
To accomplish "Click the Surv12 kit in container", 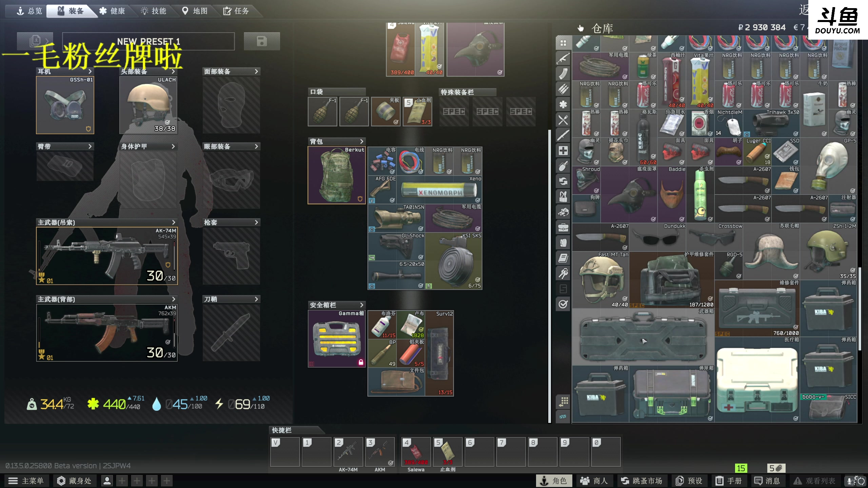I will click(439, 353).
